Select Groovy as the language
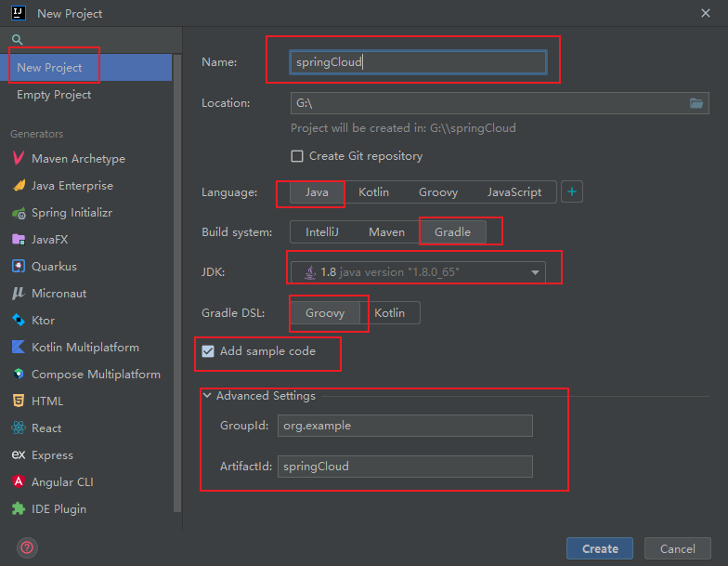Viewport: 728px width, 566px height. [x=438, y=192]
